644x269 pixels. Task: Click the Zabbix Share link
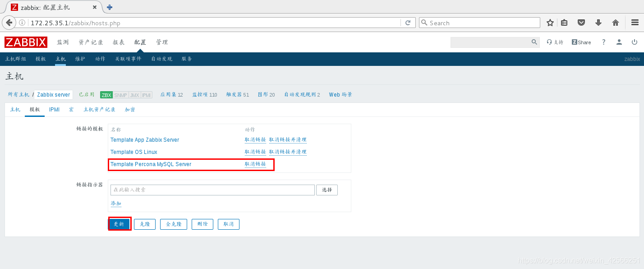(x=581, y=42)
